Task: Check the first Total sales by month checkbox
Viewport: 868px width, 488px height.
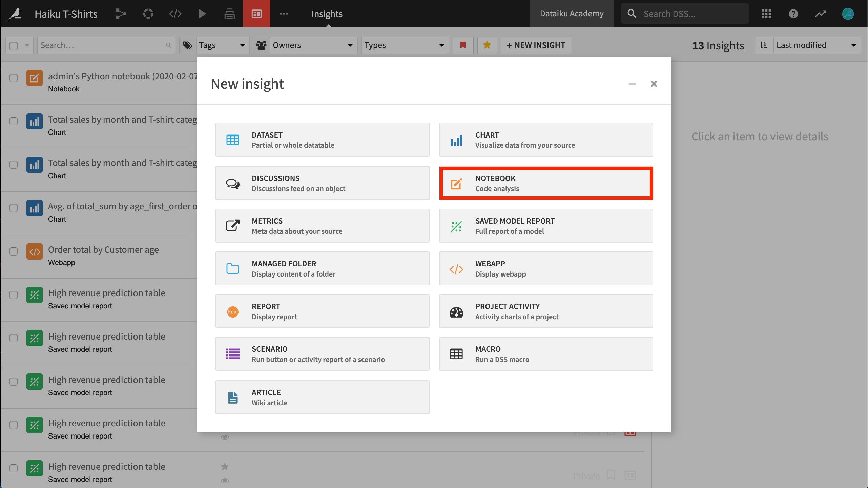Action: coord(14,121)
